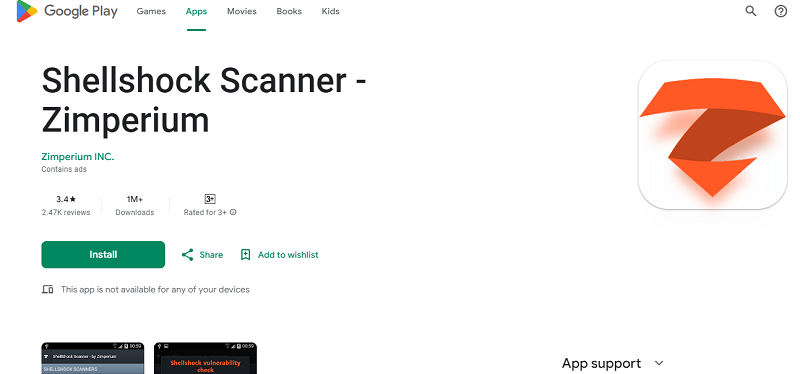
Task: Click the rating info icon next to Rated for 3+
Action: (x=233, y=212)
